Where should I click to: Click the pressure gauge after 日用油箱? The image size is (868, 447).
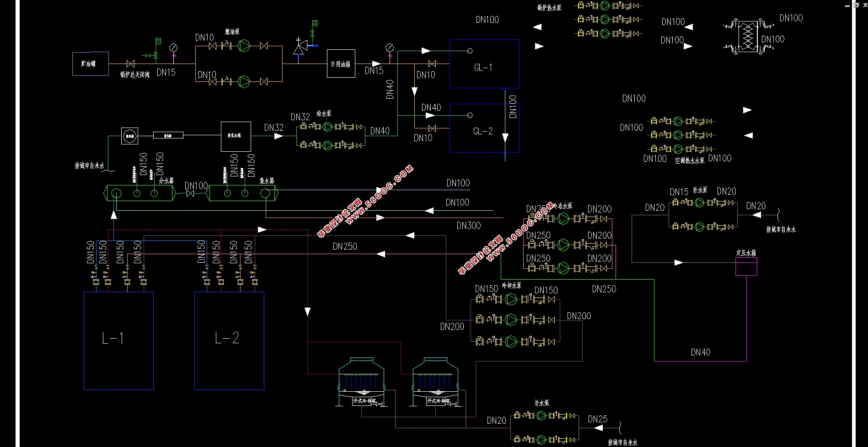pos(390,48)
